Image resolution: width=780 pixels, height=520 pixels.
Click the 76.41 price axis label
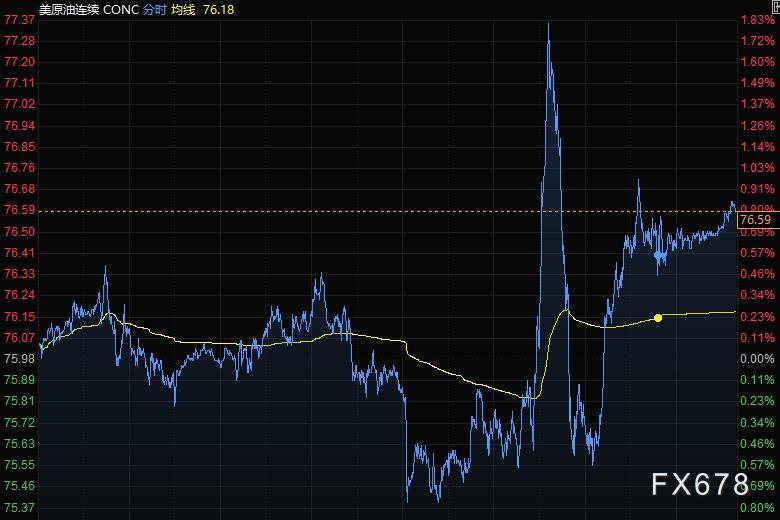tap(19, 253)
